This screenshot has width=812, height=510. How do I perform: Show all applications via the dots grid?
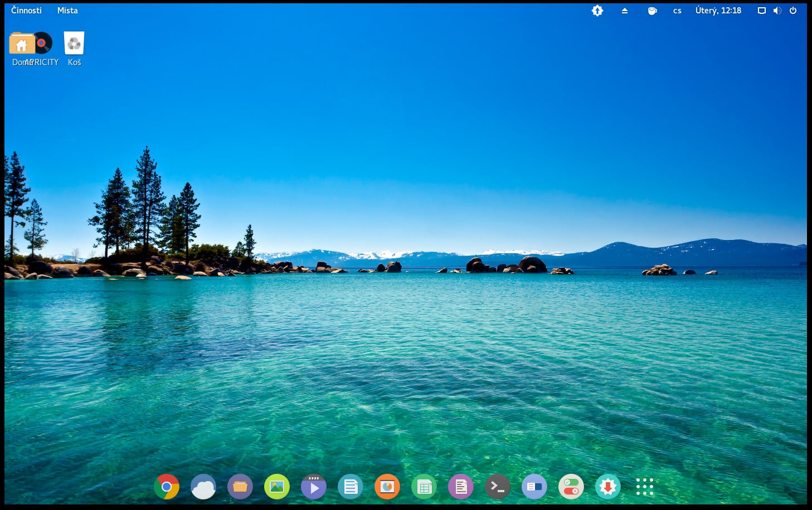point(644,486)
